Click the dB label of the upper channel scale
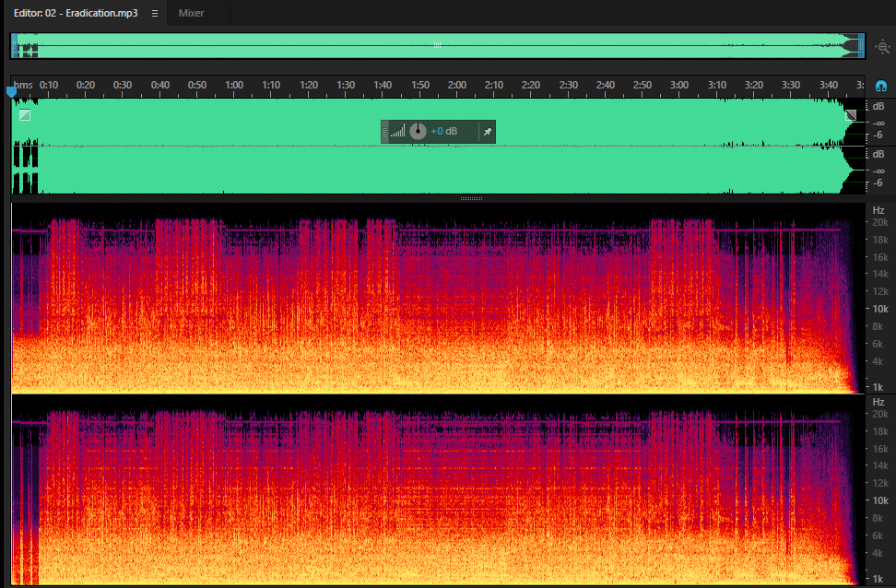The image size is (896, 588). tap(878, 106)
